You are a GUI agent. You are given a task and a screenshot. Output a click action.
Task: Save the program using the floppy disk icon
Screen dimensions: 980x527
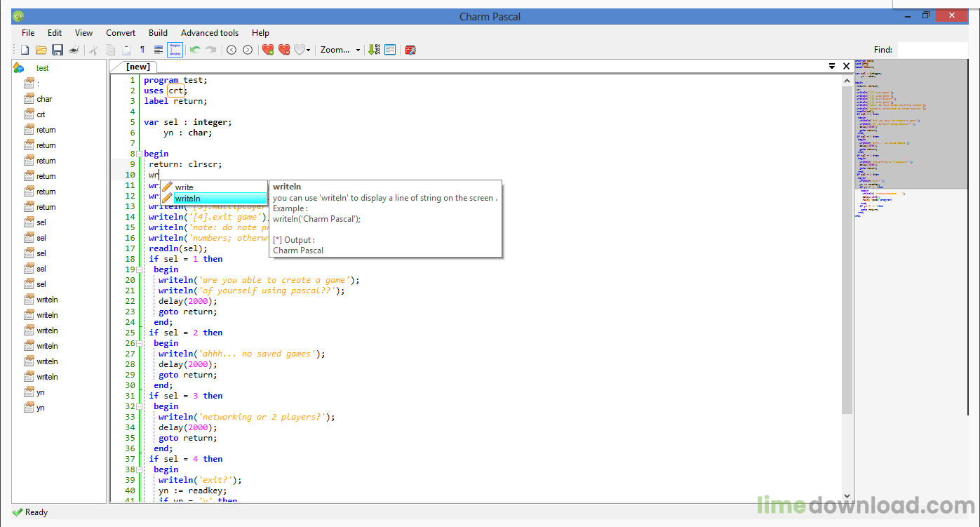coord(58,50)
